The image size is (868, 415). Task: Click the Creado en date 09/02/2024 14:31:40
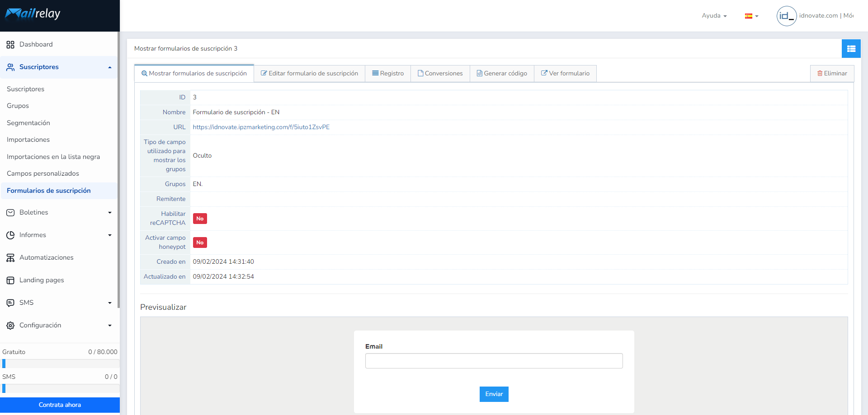click(x=223, y=262)
